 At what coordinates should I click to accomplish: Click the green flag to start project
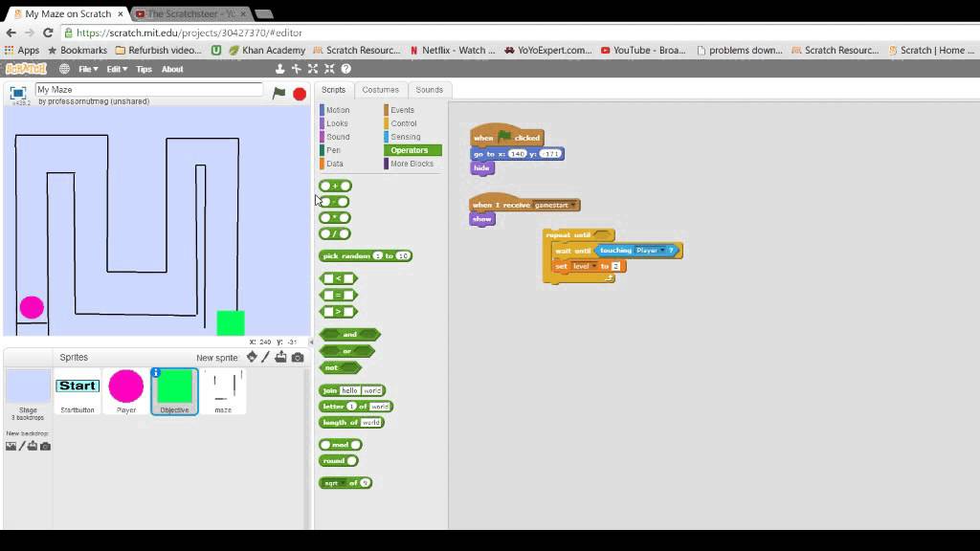pyautogui.click(x=278, y=93)
